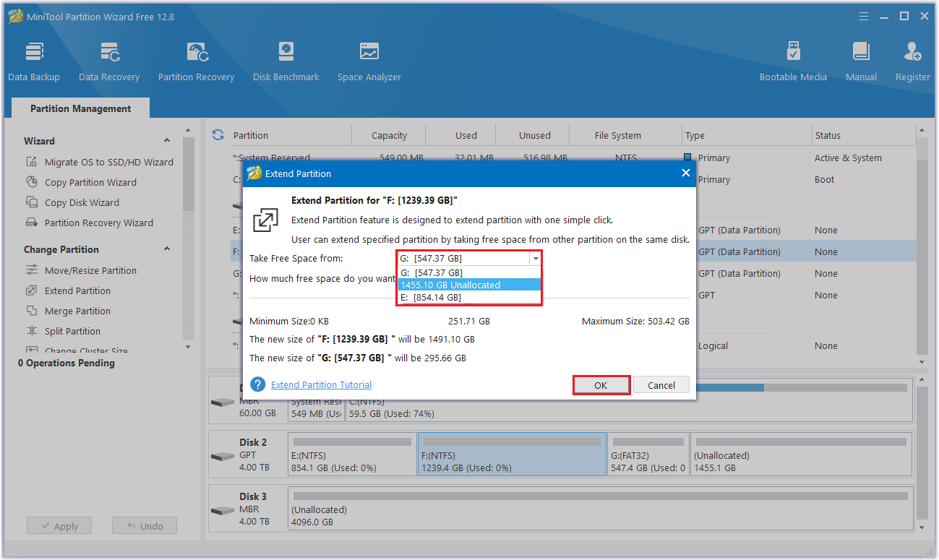Click OK in Extend Partition dialog

[601, 385]
